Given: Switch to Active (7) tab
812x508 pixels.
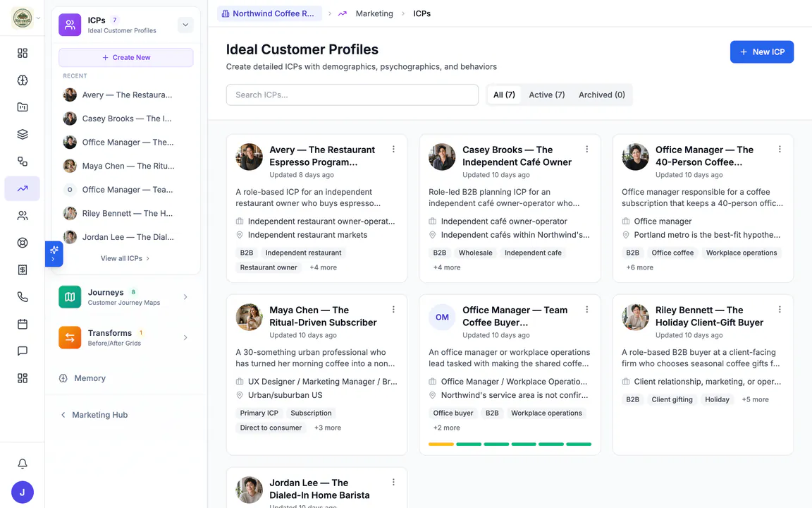Looking at the screenshot, I should coord(547,95).
